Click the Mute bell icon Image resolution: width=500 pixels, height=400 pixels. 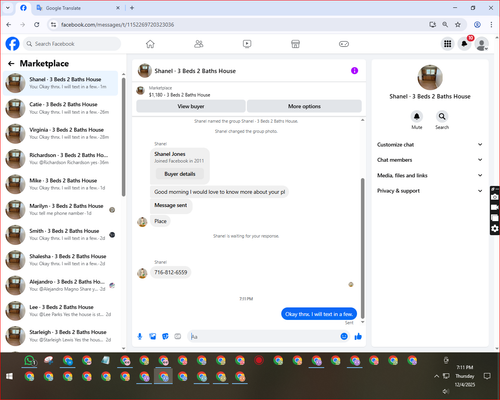pos(417,116)
